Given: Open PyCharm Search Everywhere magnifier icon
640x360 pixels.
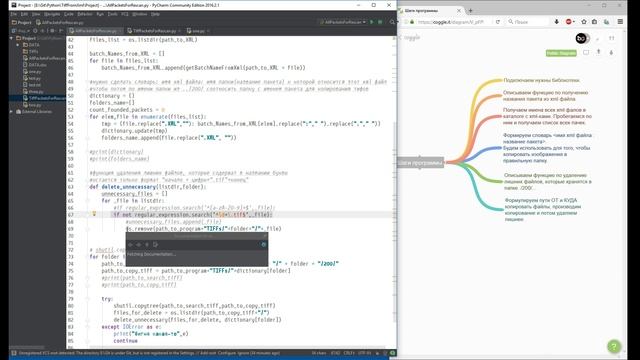Looking at the screenshot, I should (x=392, y=22).
